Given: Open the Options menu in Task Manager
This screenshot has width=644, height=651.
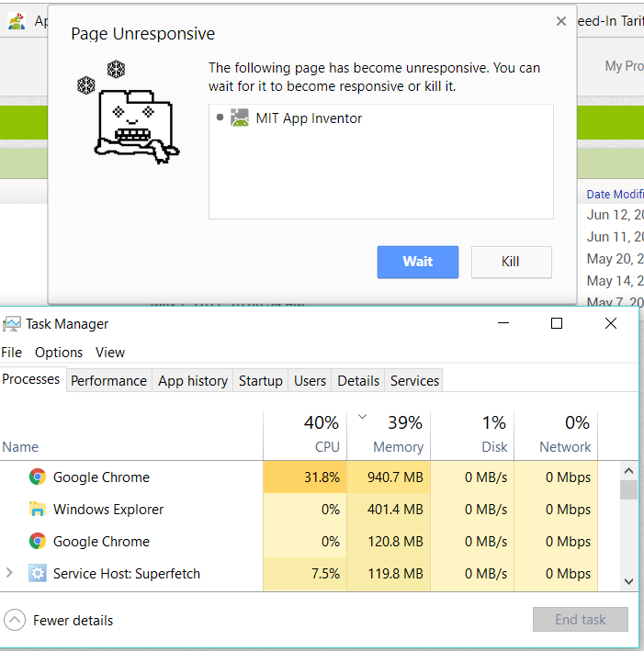Looking at the screenshot, I should coord(59,353).
